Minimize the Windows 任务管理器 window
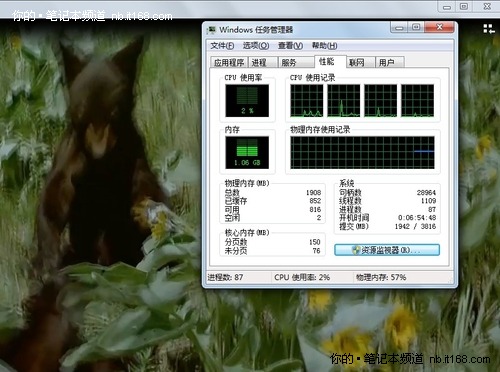The image size is (500, 372). 399,28
